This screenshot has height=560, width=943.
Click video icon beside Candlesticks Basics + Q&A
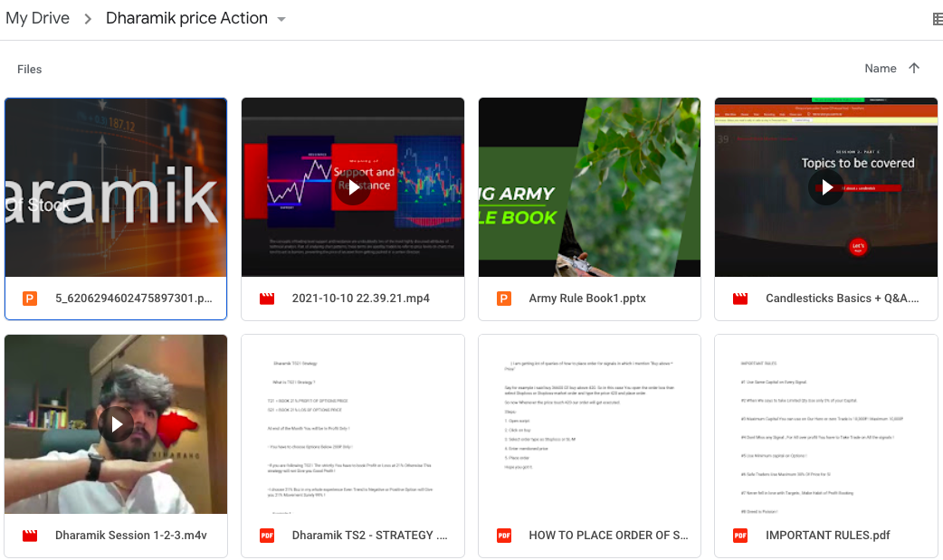click(x=740, y=299)
